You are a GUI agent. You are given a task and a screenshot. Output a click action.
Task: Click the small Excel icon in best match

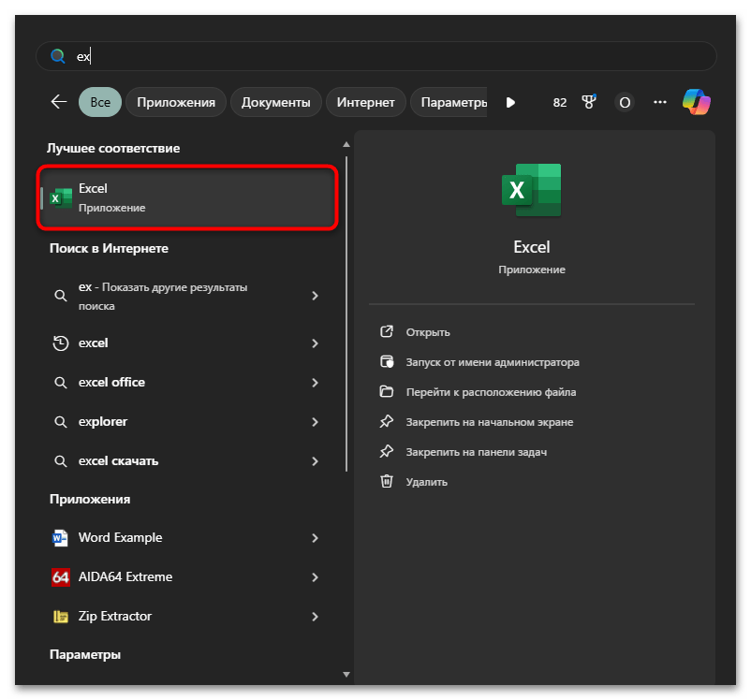pos(61,197)
